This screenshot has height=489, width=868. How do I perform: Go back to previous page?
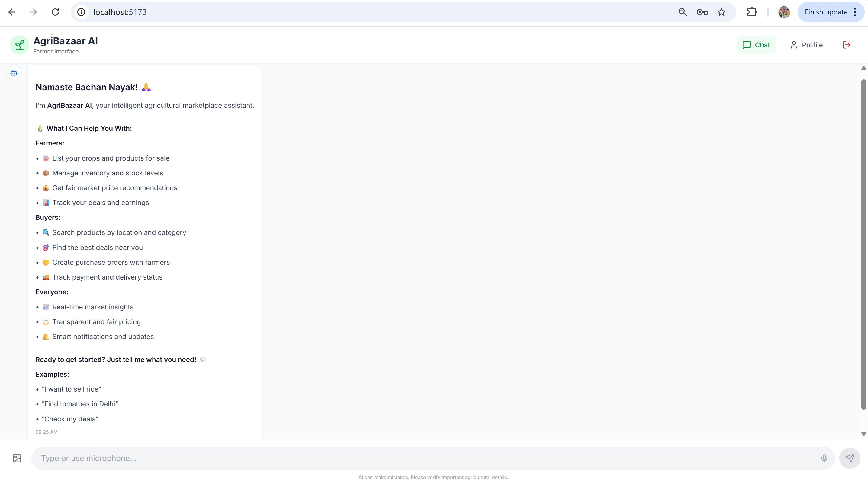coord(12,12)
